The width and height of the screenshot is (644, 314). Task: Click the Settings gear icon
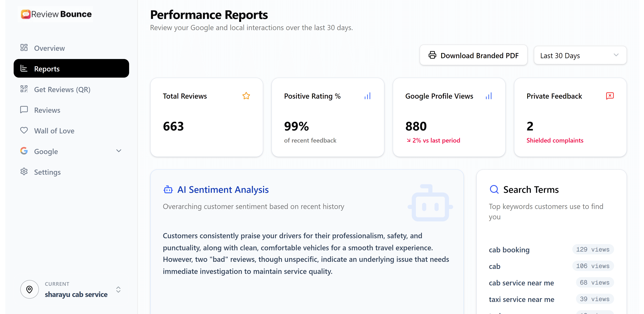pos(24,172)
